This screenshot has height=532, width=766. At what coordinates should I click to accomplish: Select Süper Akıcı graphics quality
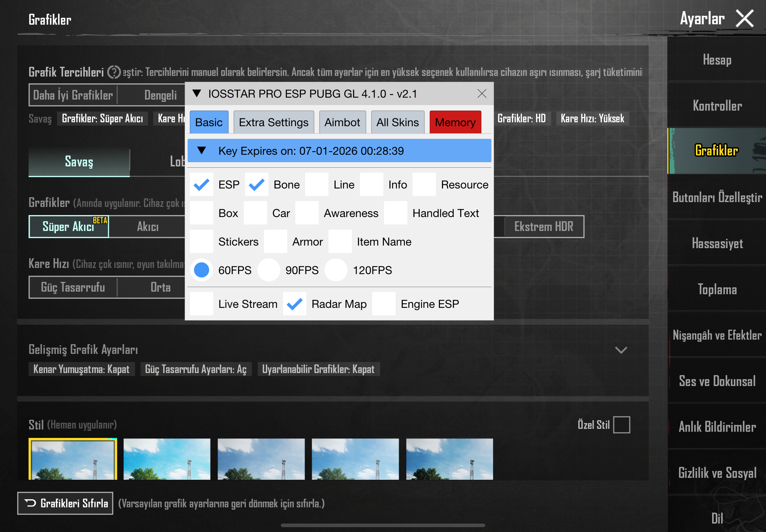69,227
